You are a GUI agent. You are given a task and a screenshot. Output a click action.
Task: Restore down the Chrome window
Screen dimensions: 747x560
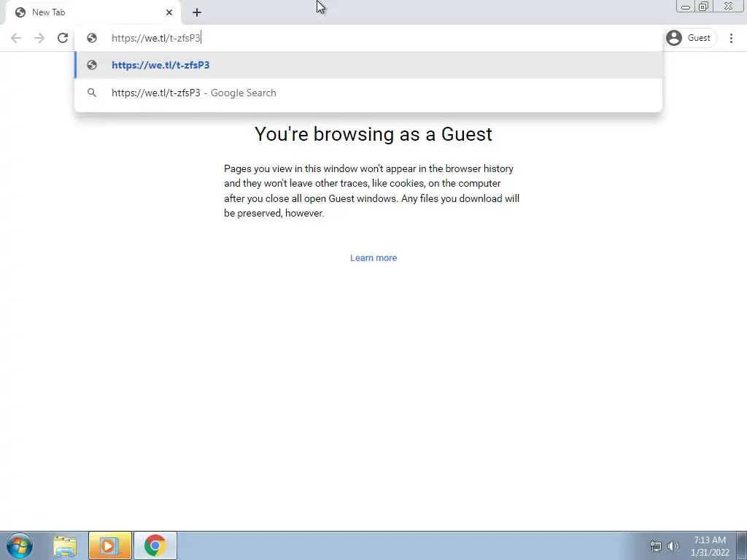pos(703,6)
